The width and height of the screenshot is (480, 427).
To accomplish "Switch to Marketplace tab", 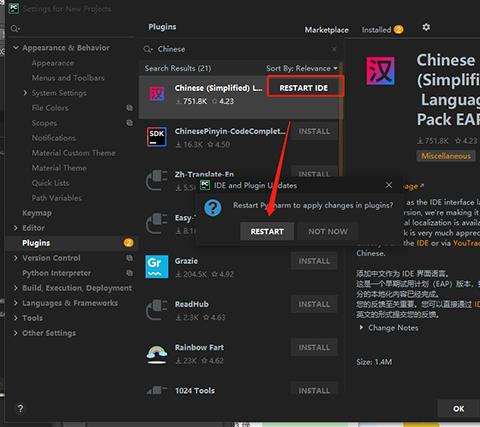I will pos(326,30).
